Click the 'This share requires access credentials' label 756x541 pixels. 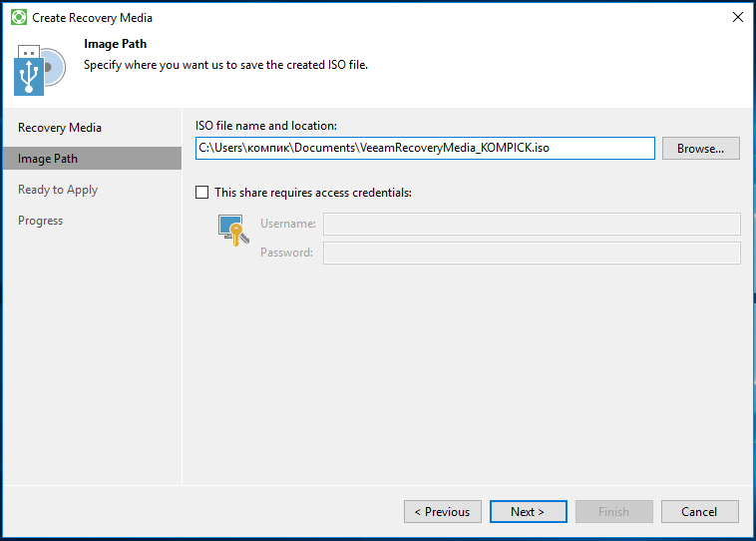click(313, 193)
